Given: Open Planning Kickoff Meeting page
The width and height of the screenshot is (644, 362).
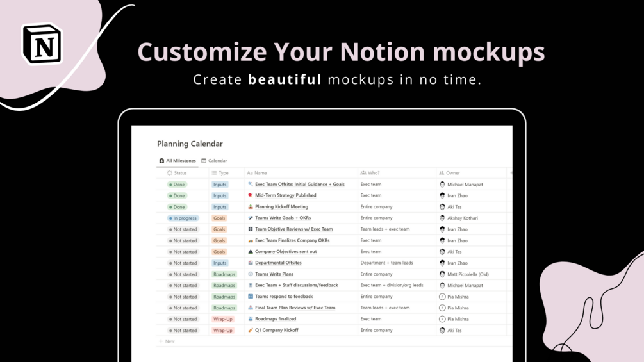Looking at the screenshot, I should tap(281, 207).
